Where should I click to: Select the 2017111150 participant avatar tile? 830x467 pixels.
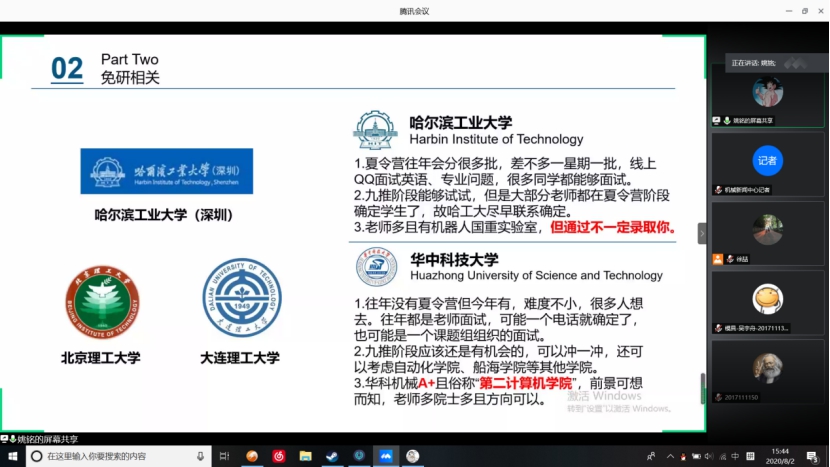pyautogui.click(x=768, y=368)
